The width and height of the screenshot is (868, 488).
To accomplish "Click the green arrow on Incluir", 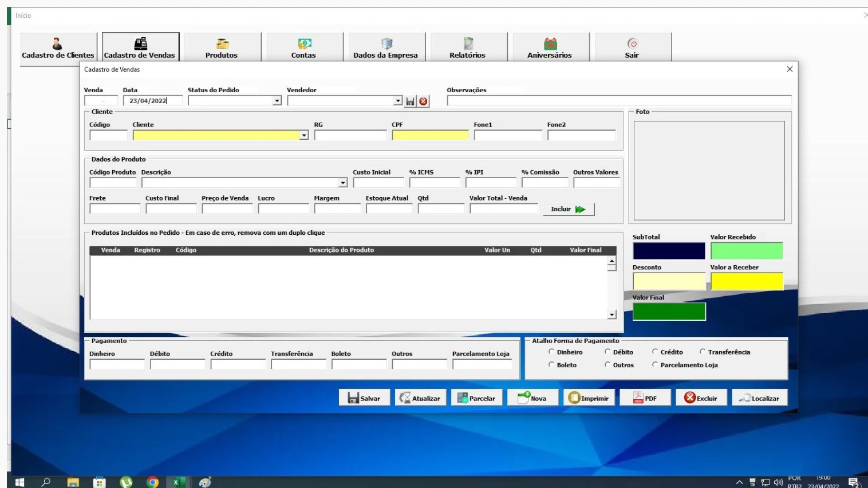I will tap(580, 210).
